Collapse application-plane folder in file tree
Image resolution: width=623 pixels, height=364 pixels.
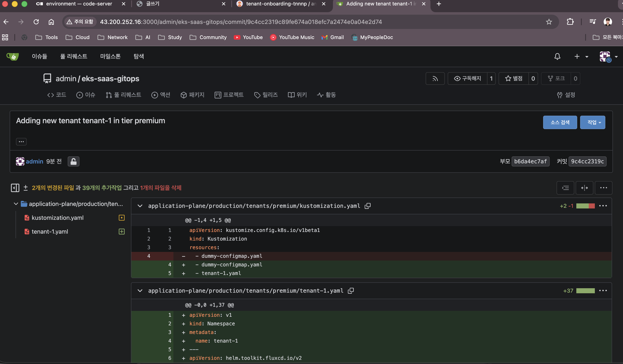click(x=16, y=204)
